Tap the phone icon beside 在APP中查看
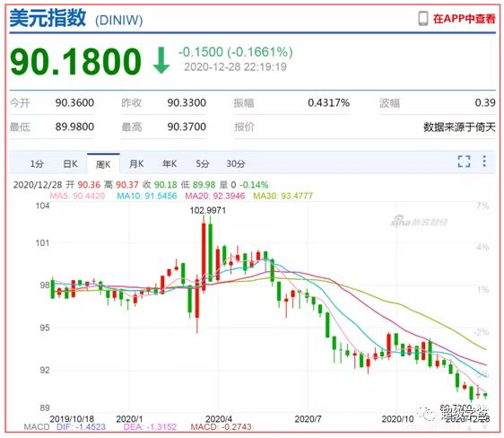Screen dimensions: 504x438 423,18
